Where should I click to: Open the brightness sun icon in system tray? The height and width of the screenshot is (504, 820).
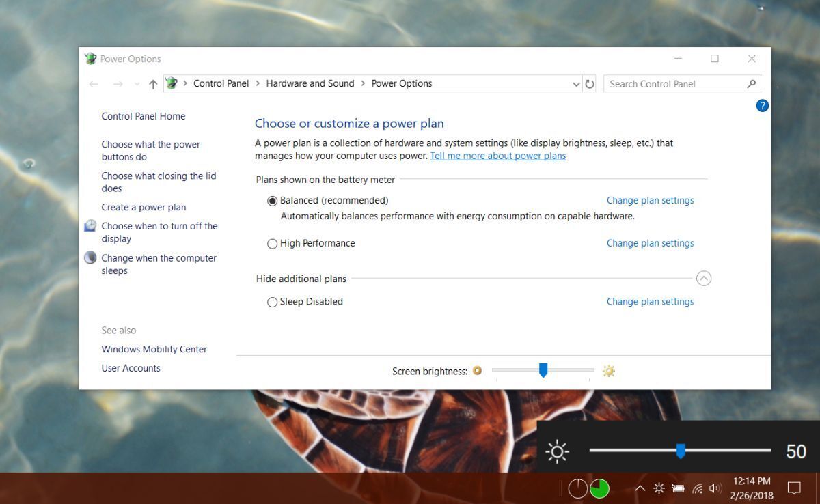click(x=659, y=488)
